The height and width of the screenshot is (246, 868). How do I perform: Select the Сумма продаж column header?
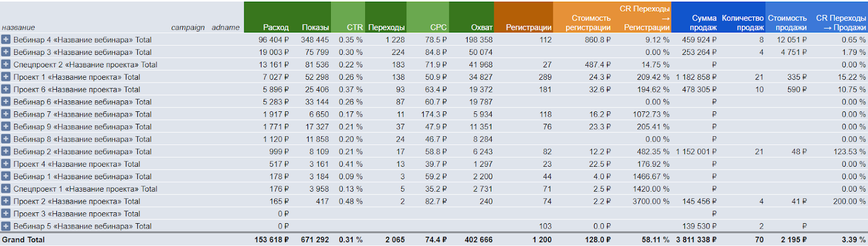tap(704, 23)
